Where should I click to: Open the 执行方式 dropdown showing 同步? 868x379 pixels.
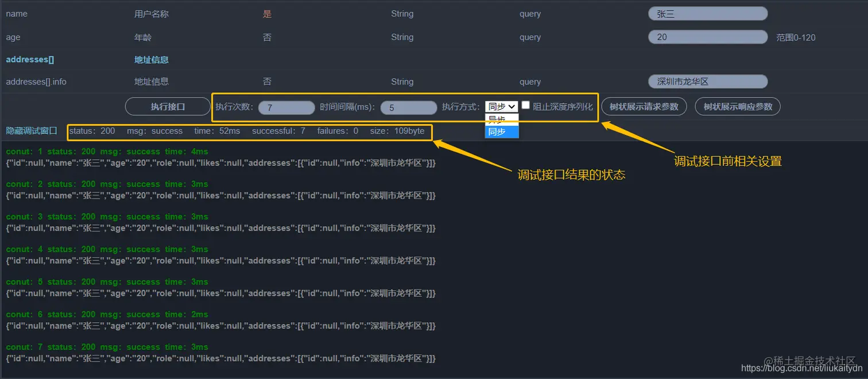coord(501,106)
